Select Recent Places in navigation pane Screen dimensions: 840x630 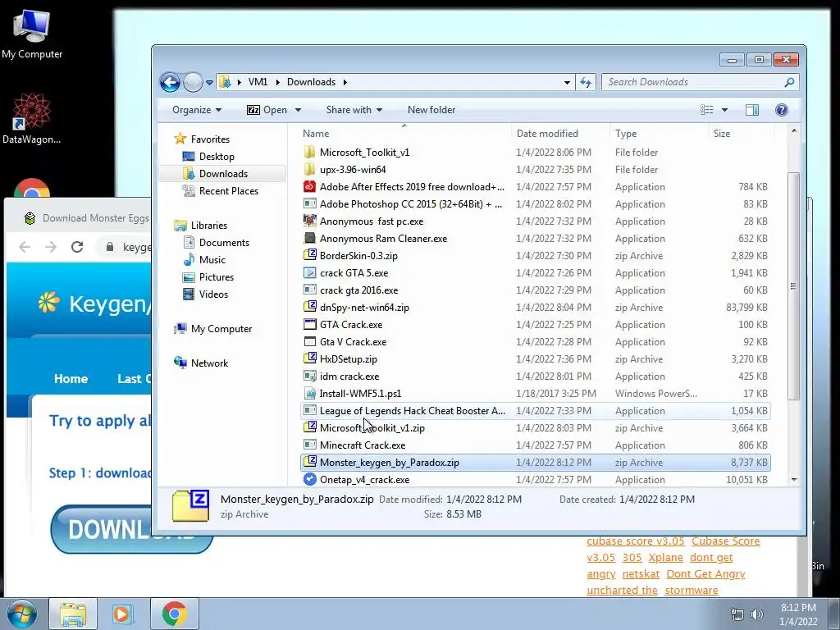point(228,190)
